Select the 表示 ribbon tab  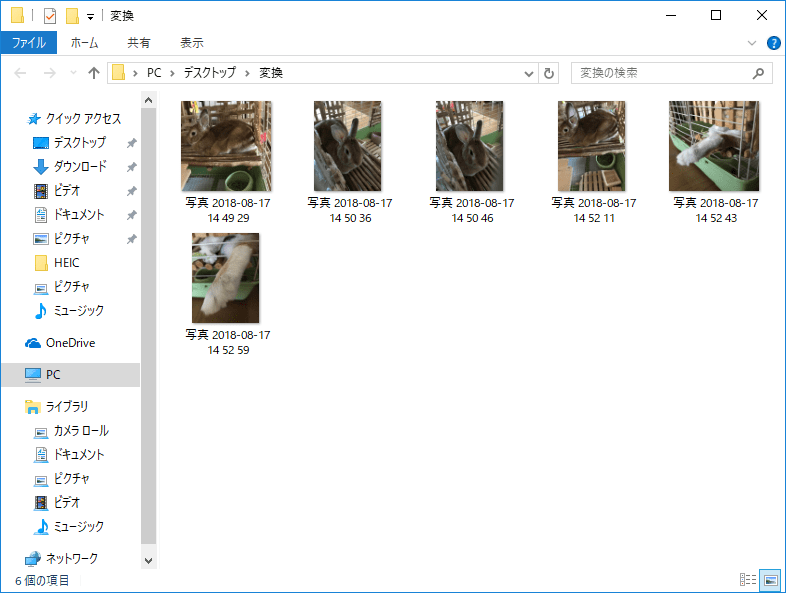(x=191, y=43)
